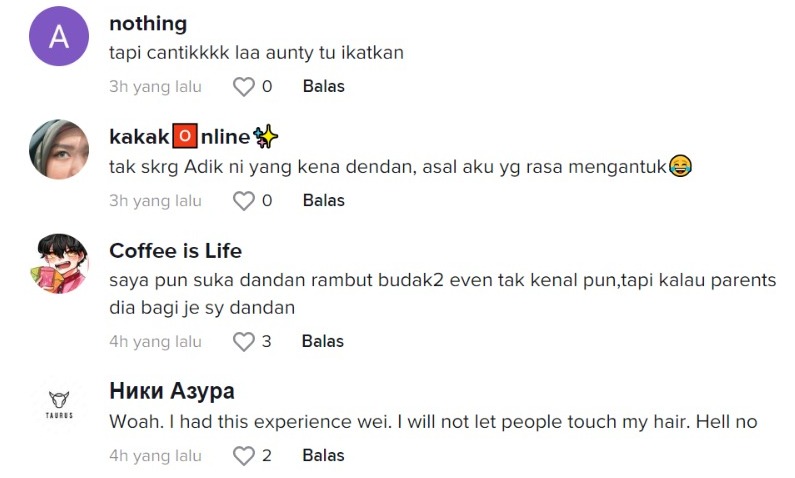Click Balas under kakak Online's comment

click(x=323, y=201)
